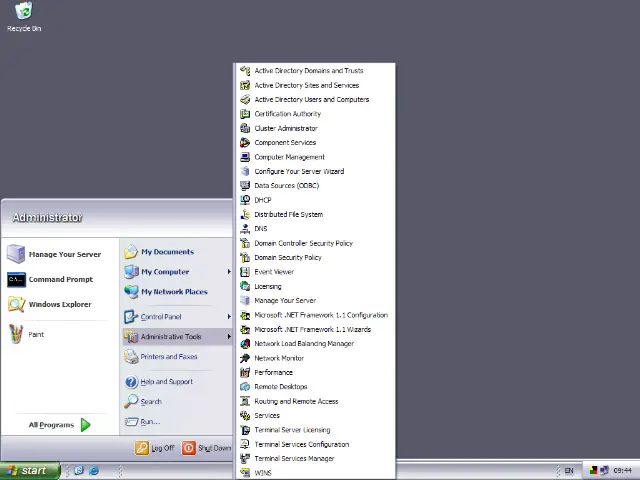
Task: Open Network Monitor icon
Action: pyautogui.click(x=245, y=358)
